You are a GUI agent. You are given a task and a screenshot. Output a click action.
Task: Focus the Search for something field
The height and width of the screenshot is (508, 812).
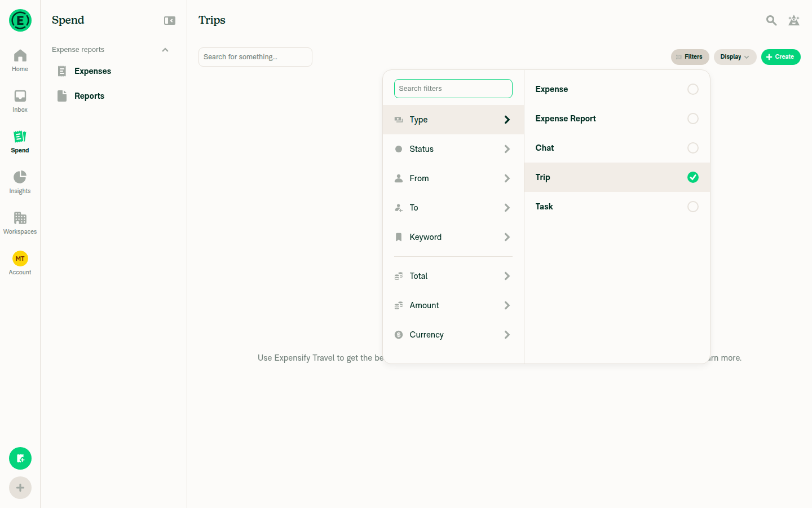point(255,57)
